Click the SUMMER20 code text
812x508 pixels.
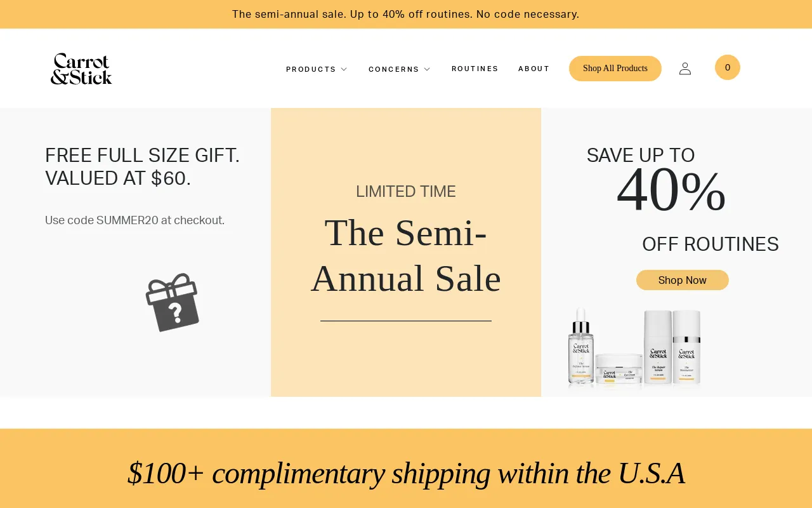pos(134,220)
